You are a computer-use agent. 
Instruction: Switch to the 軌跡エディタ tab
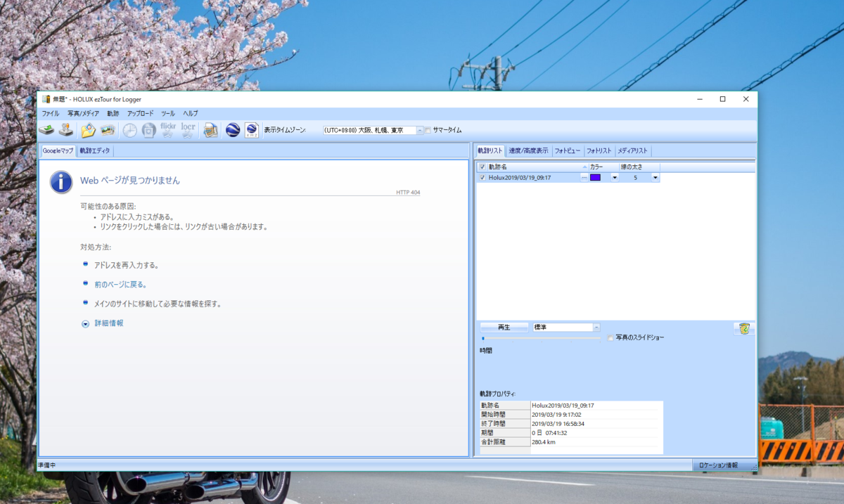pyautogui.click(x=95, y=150)
